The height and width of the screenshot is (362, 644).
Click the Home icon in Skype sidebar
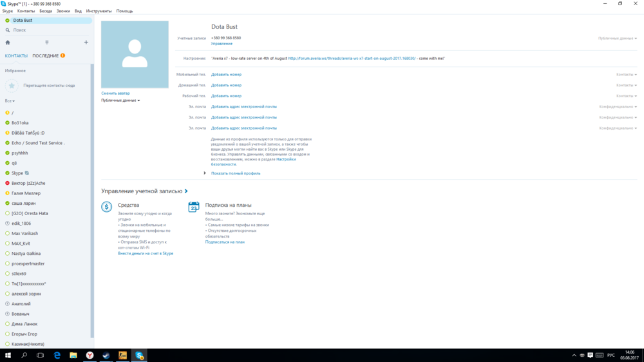[8, 43]
